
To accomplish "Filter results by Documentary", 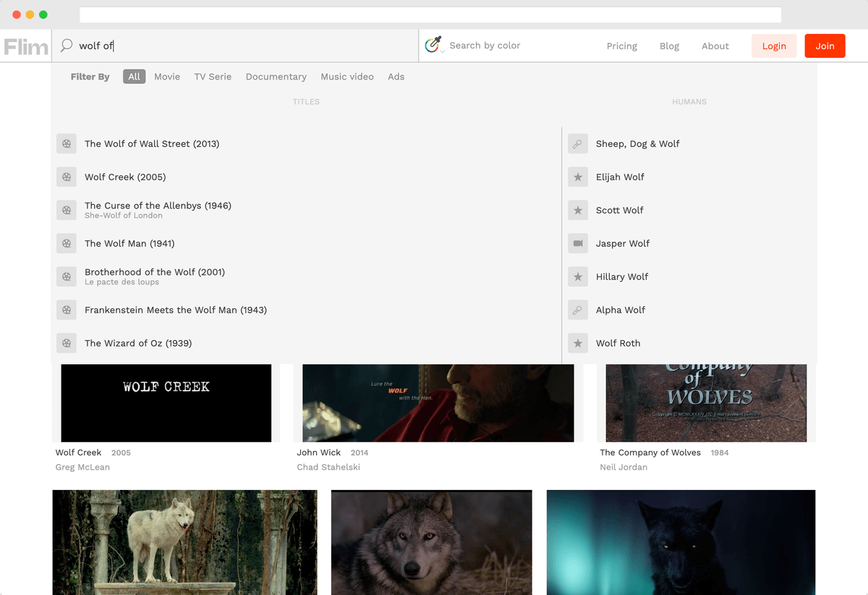I will [276, 77].
